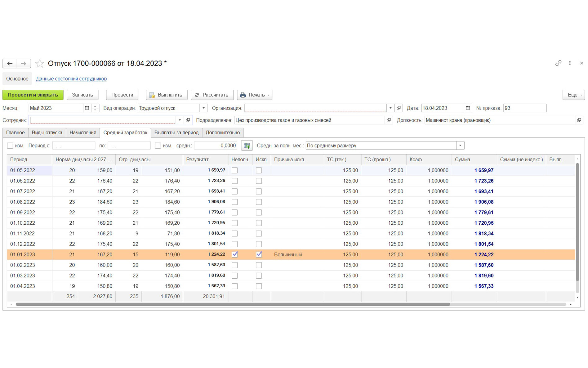The width and height of the screenshot is (588, 368).
Task: Open Данные состояний сотрудников link
Action: tap(71, 79)
